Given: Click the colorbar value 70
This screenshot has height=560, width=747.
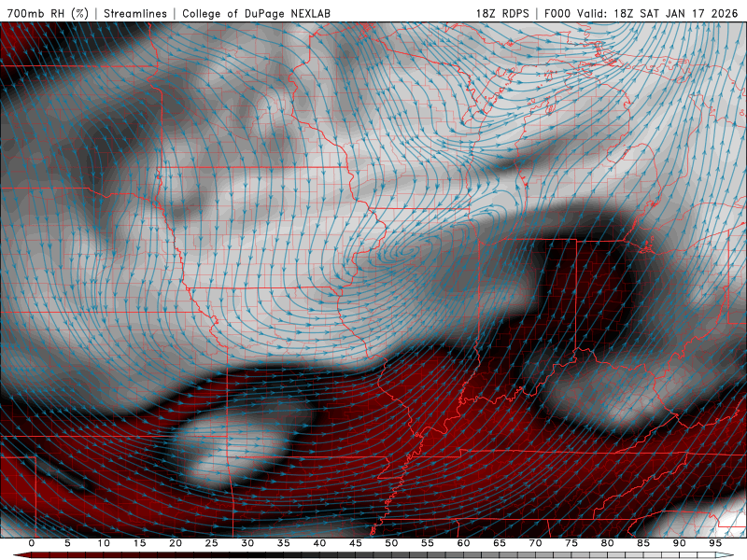Looking at the screenshot, I should (x=535, y=543).
